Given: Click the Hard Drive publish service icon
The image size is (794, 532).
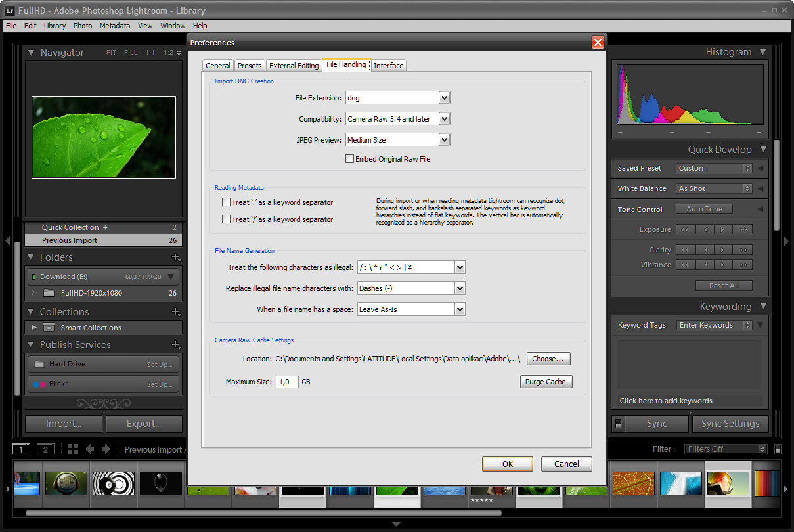Looking at the screenshot, I should click(x=39, y=364).
